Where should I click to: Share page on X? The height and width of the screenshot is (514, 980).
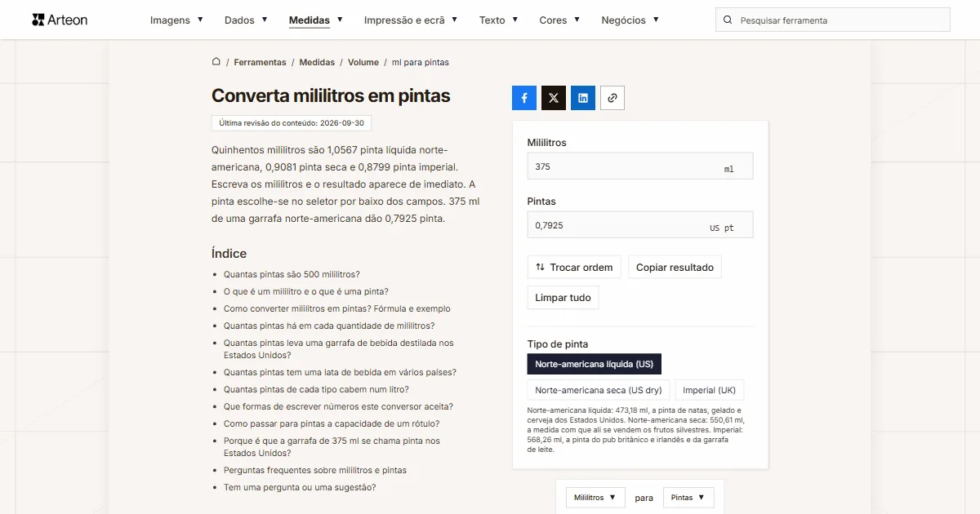pyautogui.click(x=554, y=98)
